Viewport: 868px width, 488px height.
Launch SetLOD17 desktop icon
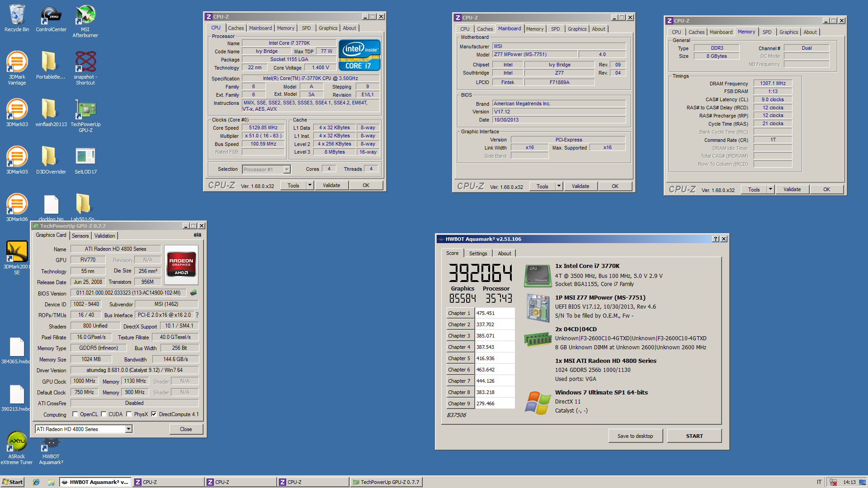coord(85,160)
